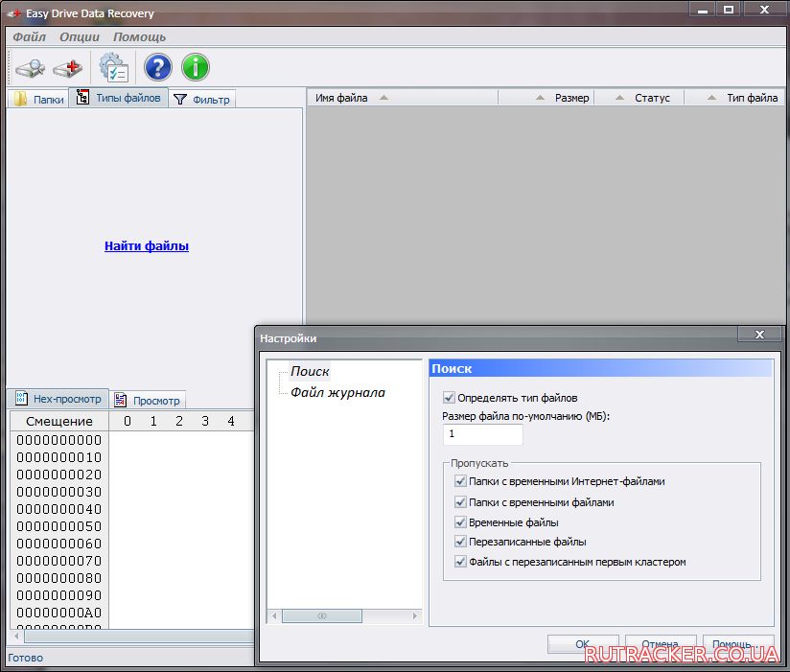Viewport: 790px width, 672px height.
Task: Sort by Размер column header
Action: (x=546, y=98)
